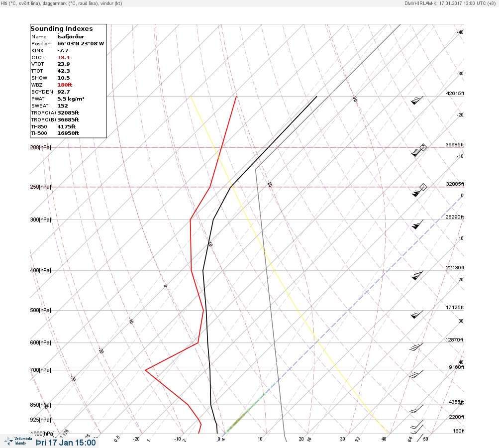Image resolution: width=499 pixels, height=448 pixels.
Task: Click the wind barb at 17125ft
Action: point(417,314)
